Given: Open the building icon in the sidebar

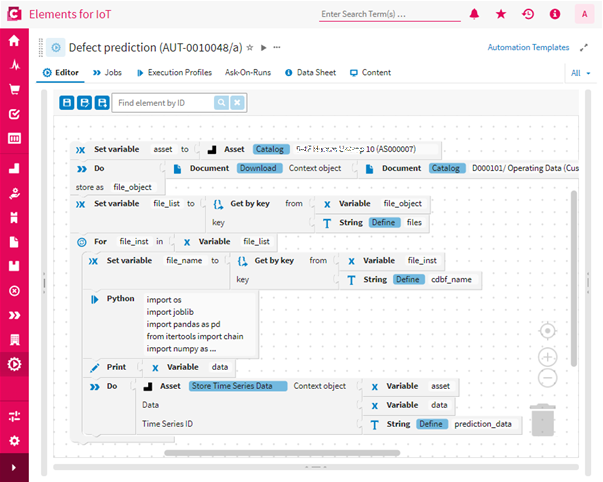Looking at the screenshot, I should click(14, 340).
